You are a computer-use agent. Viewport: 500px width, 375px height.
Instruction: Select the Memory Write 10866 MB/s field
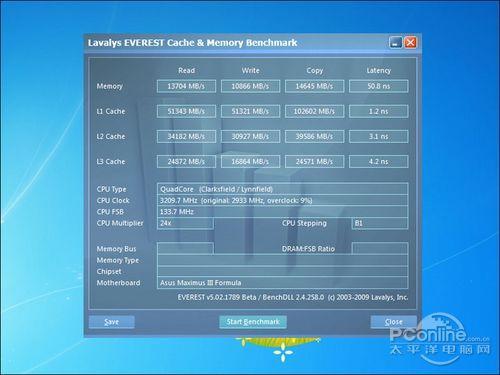pyautogui.click(x=250, y=86)
